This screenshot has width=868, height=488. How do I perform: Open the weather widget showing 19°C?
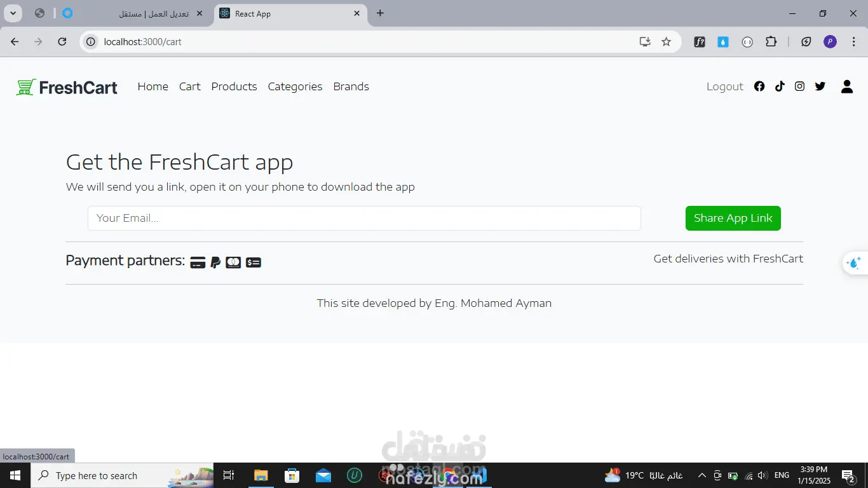click(644, 475)
